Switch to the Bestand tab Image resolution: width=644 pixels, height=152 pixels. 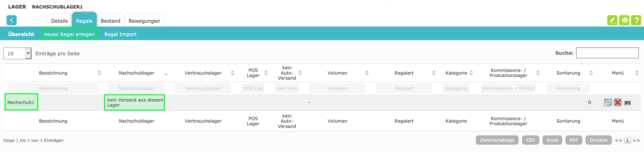[111, 21]
